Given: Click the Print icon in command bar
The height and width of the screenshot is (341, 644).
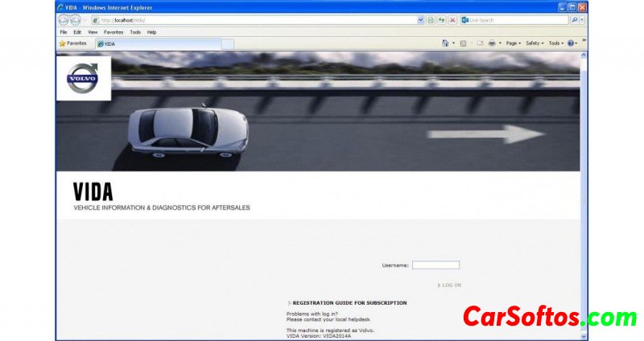Looking at the screenshot, I should click(x=491, y=43).
